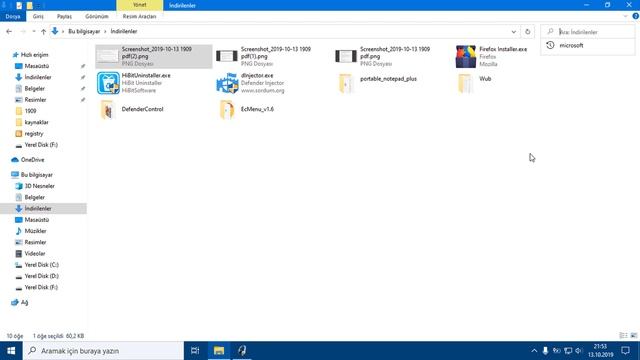The width and height of the screenshot is (640, 360).
Task: Select the dInjector.exe Defender Injector icon
Action: (x=227, y=83)
